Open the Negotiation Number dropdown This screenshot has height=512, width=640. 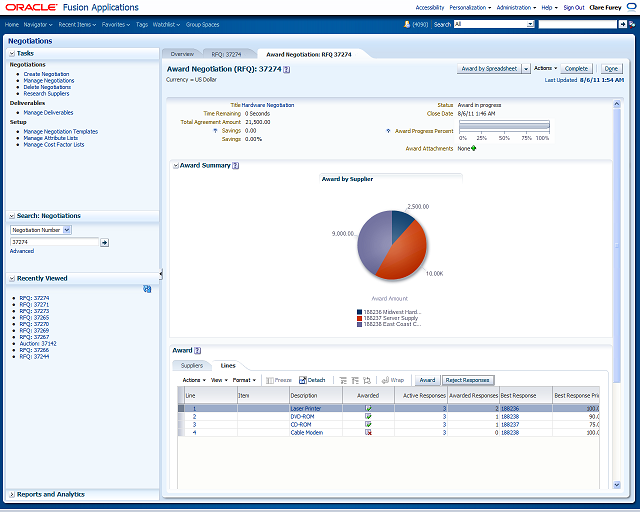pyautogui.click(x=67, y=230)
